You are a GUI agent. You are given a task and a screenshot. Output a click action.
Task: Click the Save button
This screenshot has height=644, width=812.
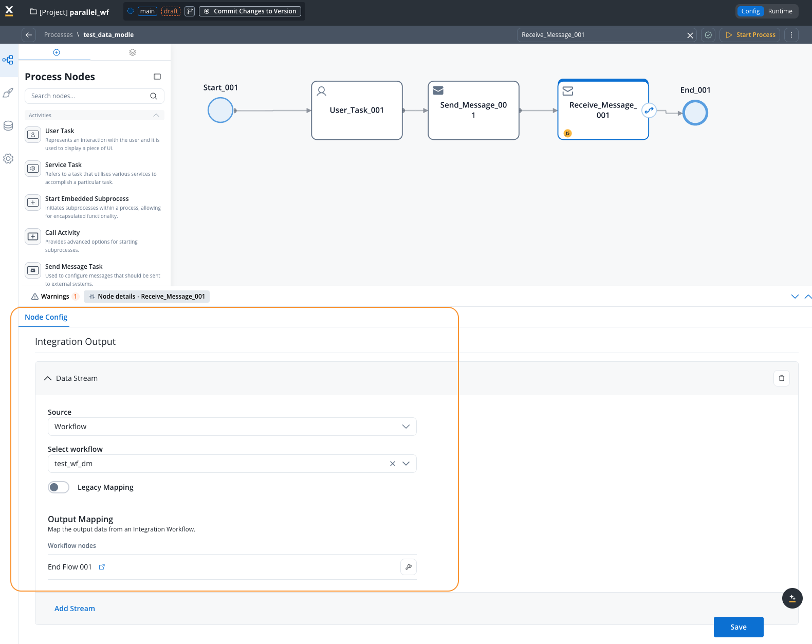click(738, 627)
